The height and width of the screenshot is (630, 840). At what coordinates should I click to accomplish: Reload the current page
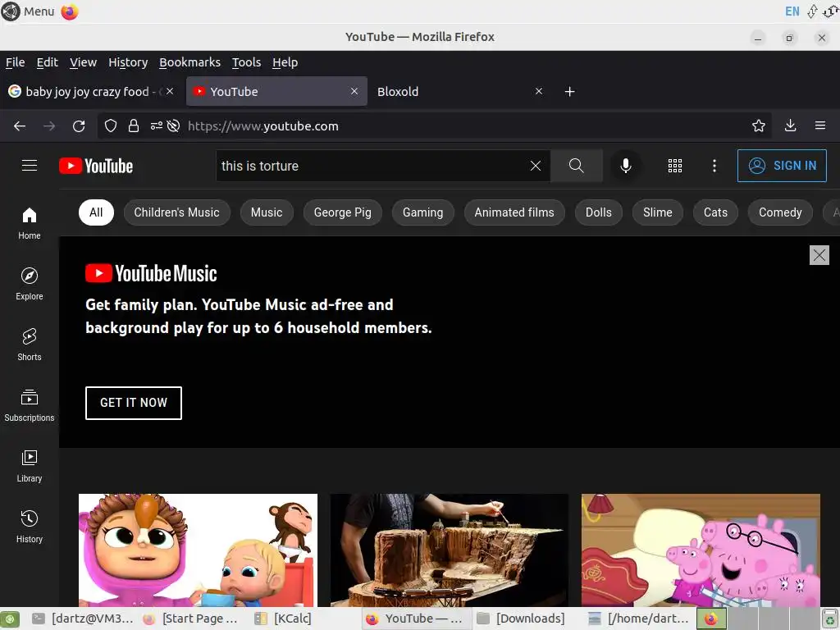pos(79,126)
